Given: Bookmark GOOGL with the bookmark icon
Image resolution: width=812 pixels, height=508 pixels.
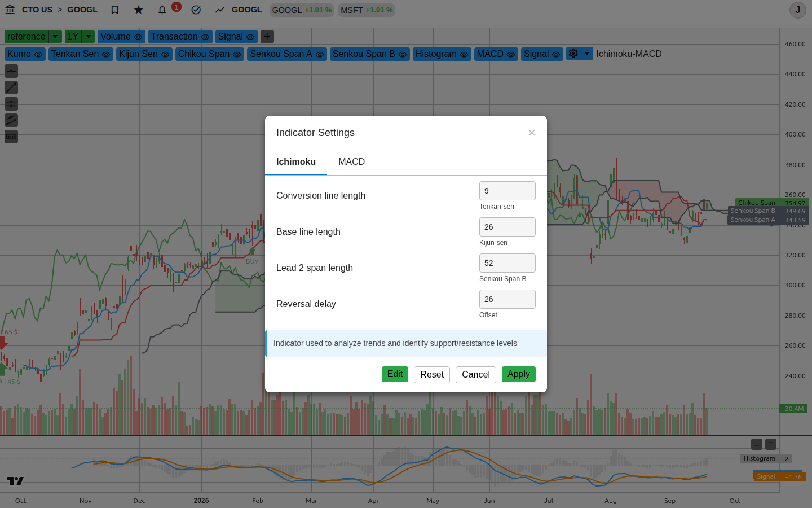Looking at the screenshot, I should click(115, 10).
